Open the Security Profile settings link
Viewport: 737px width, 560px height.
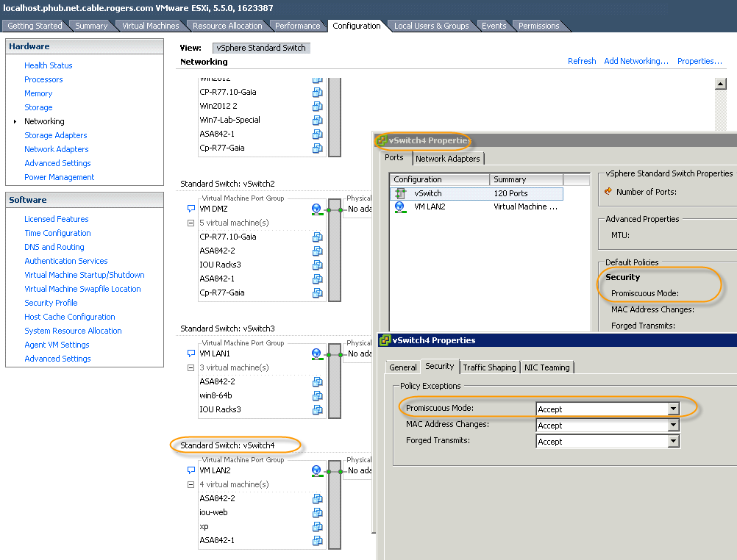[x=51, y=303]
